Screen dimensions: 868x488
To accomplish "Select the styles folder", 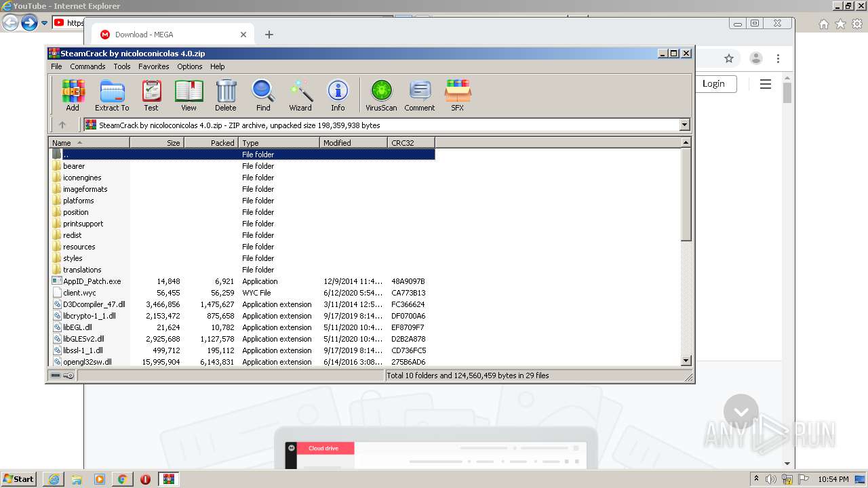I will [x=73, y=258].
